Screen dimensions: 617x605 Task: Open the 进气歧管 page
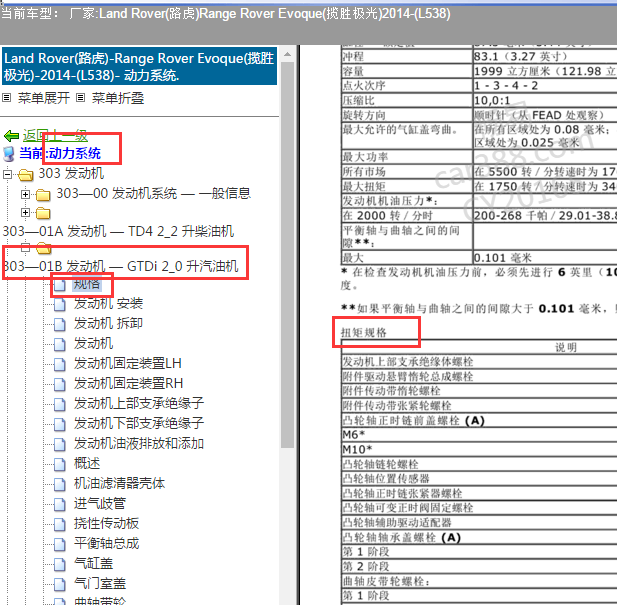[100, 504]
